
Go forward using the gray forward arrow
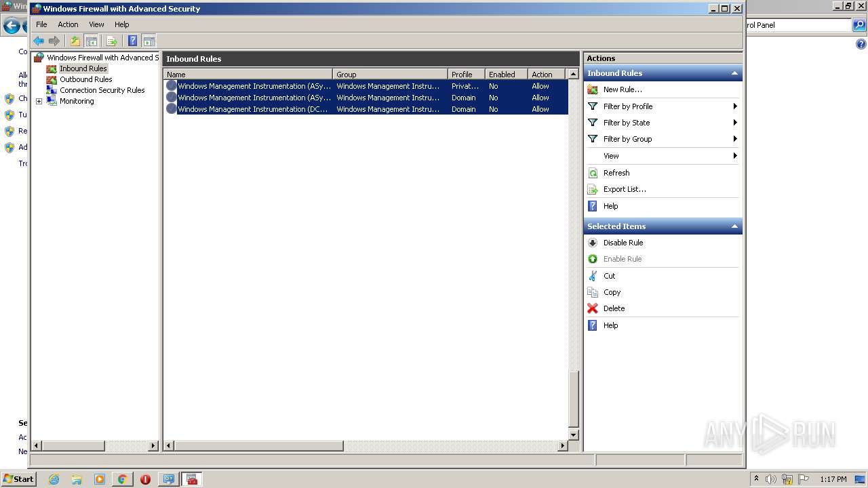pos(54,41)
